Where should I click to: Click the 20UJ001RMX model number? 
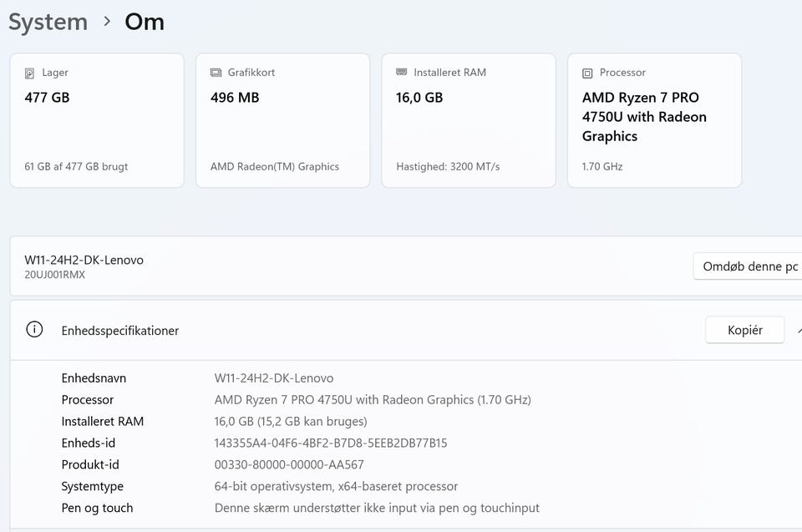click(x=54, y=275)
